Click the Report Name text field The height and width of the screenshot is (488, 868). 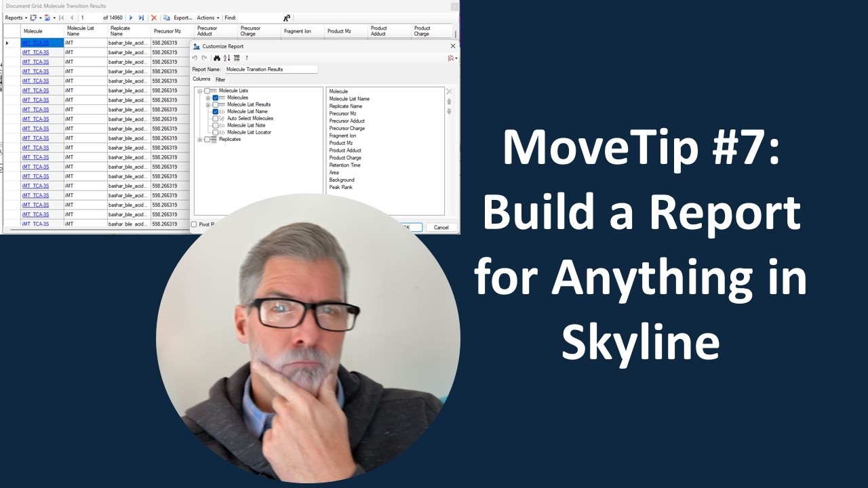pos(271,69)
